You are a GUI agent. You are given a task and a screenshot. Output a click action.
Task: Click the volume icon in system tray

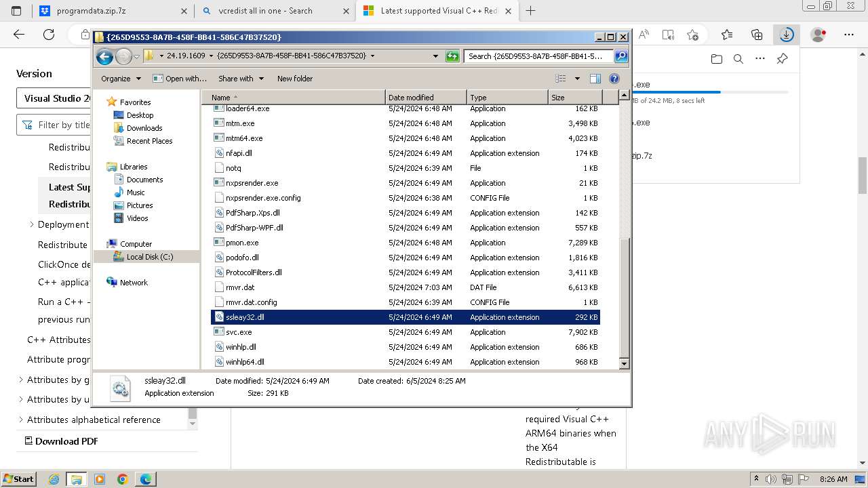(772, 479)
